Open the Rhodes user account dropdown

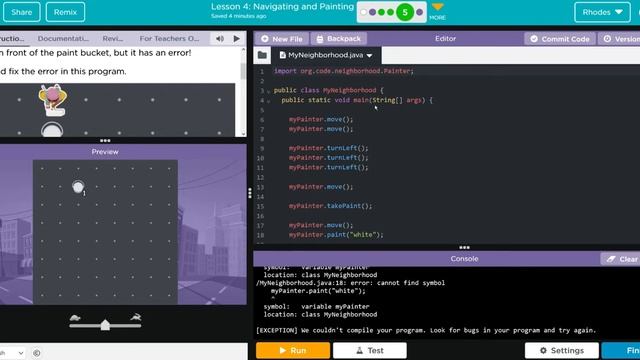coord(602,12)
